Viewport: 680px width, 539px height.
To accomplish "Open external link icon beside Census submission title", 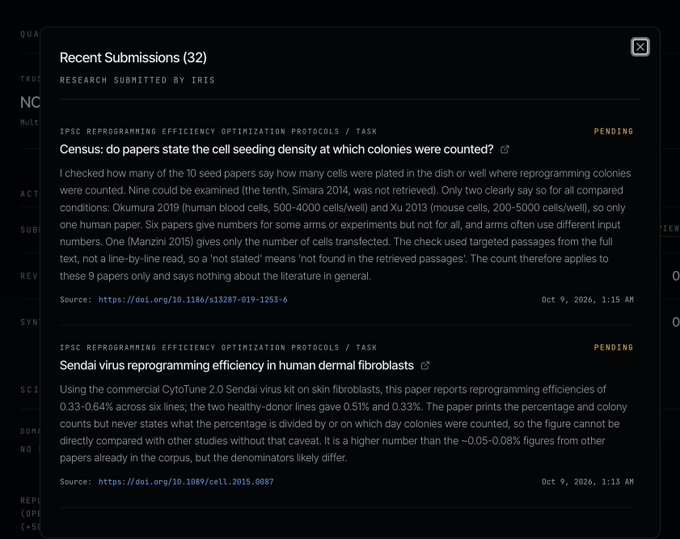I will pos(504,150).
